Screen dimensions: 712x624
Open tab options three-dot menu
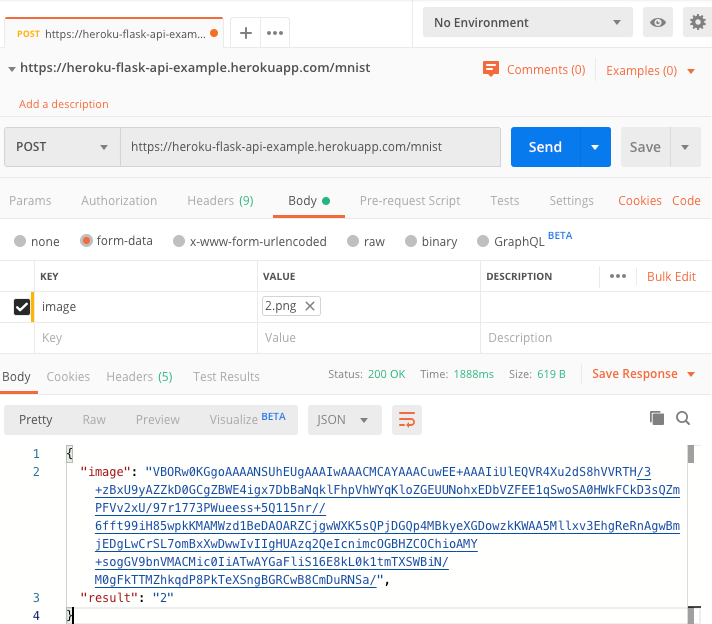pyautogui.click(x=275, y=33)
